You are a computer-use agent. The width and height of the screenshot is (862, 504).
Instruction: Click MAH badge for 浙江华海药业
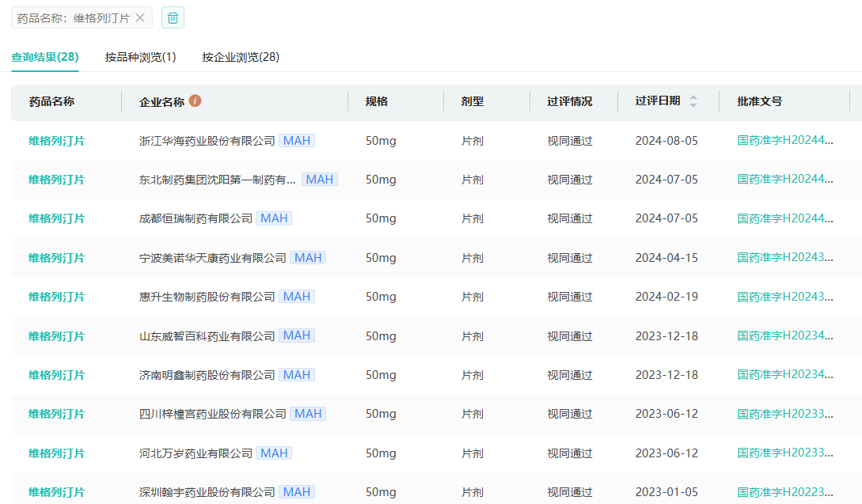(x=297, y=141)
